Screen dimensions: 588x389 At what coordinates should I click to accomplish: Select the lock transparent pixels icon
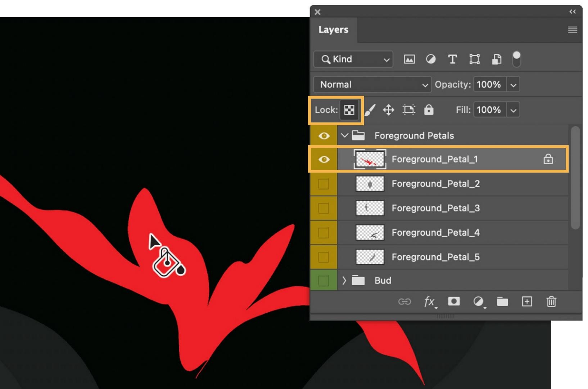point(348,110)
